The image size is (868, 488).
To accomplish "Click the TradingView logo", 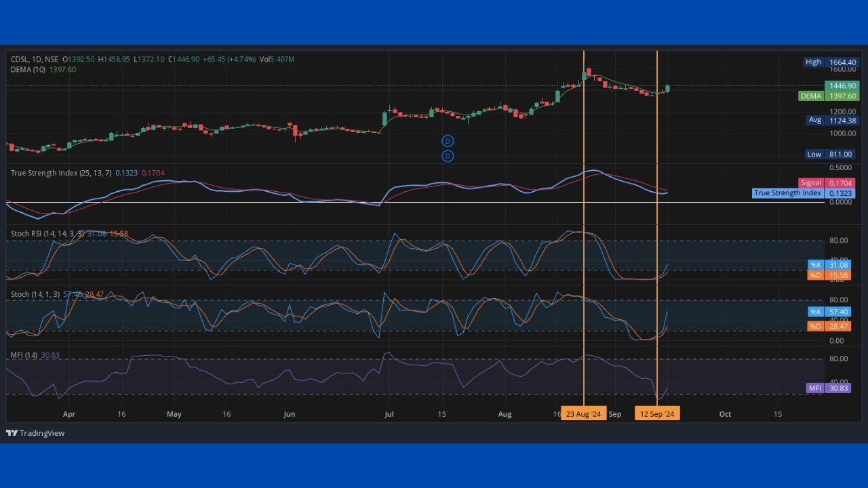I will [x=35, y=433].
